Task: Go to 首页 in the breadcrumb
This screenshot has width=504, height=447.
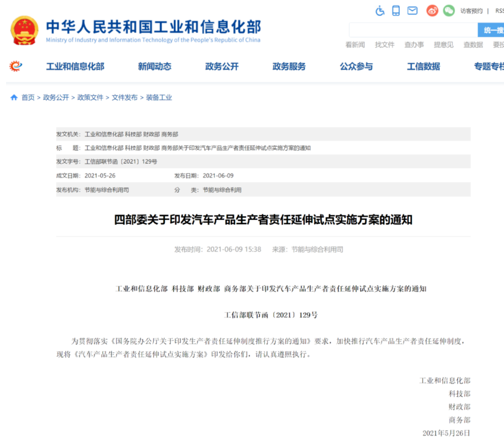Action: (x=28, y=98)
